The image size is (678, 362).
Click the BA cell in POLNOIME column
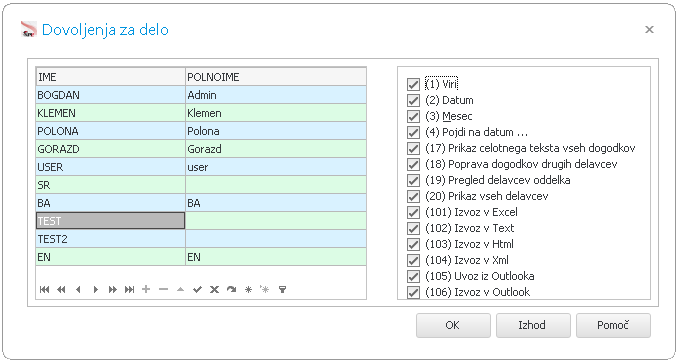tap(276, 203)
